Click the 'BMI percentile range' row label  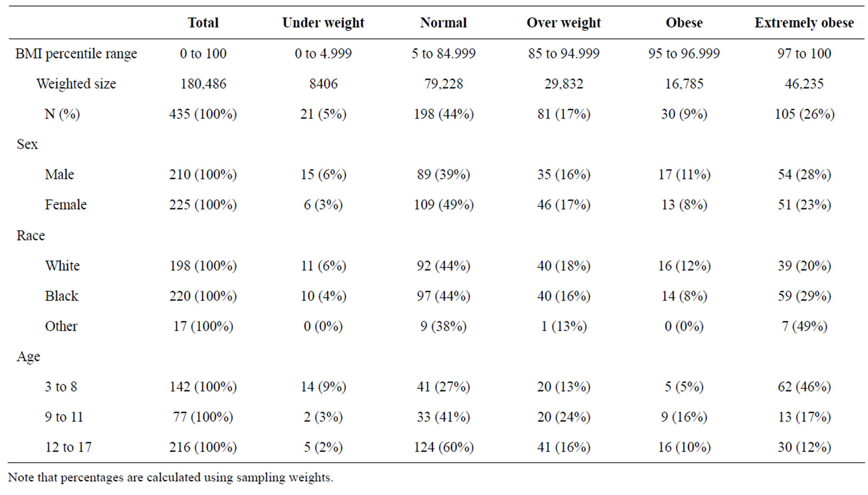coord(76,53)
